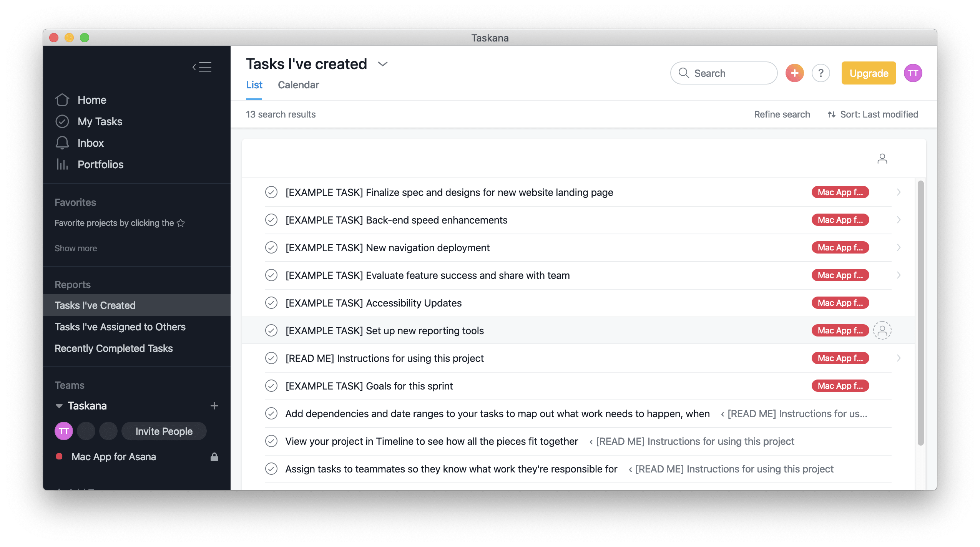Image resolution: width=980 pixels, height=547 pixels.
Task: Click the Invite People button
Action: tap(164, 431)
